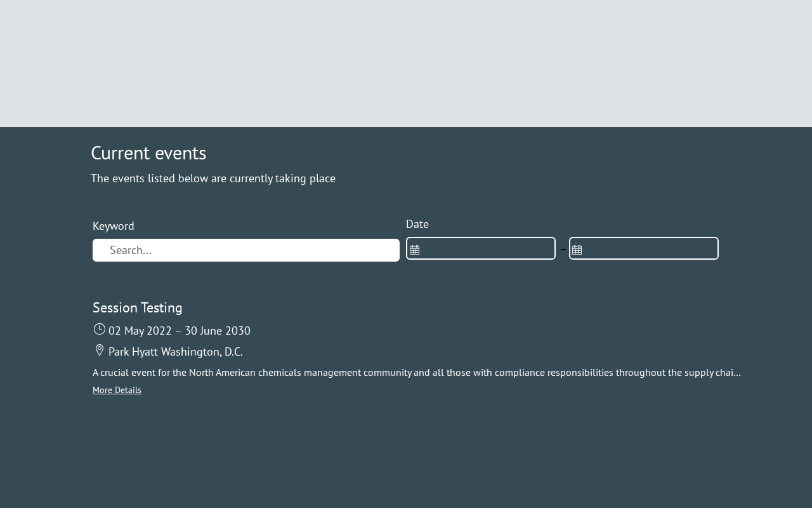Open the end date input field
The height and width of the screenshot is (508, 812).
click(x=644, y=248)
